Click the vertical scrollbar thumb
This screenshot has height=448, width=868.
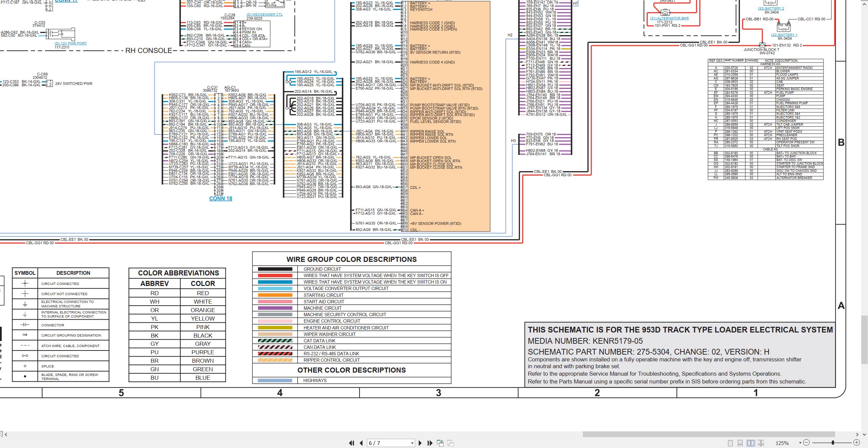click(864, 340)
